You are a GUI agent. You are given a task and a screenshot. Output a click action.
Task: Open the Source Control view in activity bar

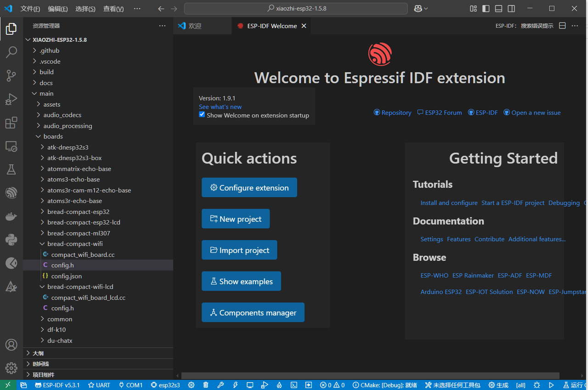pos(11,75)
